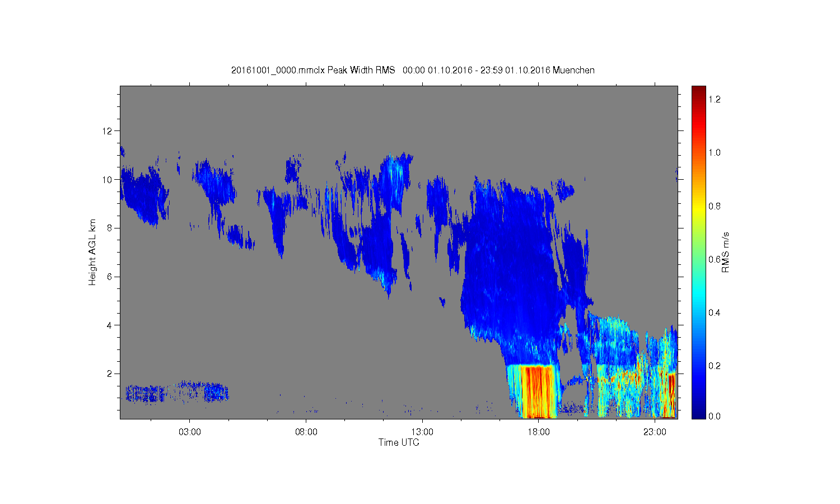Click the RMS rainbow colorbar

698,252
